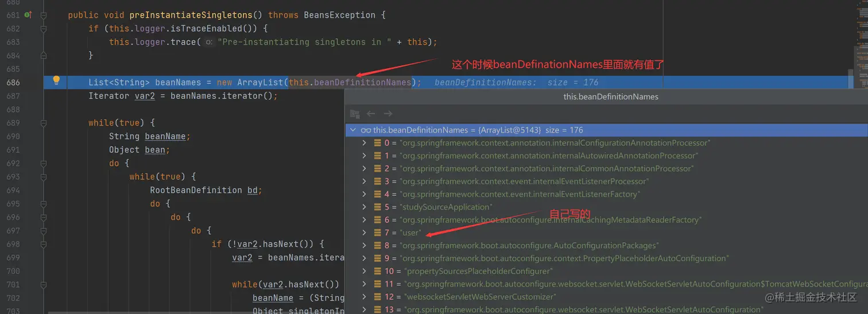Image resolution: width=868 pixels, height=314 pixels.
Task: Toggle code fold marker on line 698
Action: 44,244
